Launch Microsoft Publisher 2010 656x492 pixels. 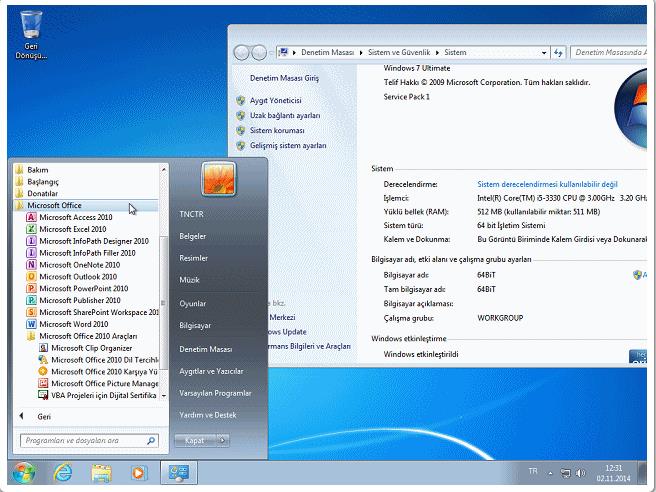(x=79, y=300)
